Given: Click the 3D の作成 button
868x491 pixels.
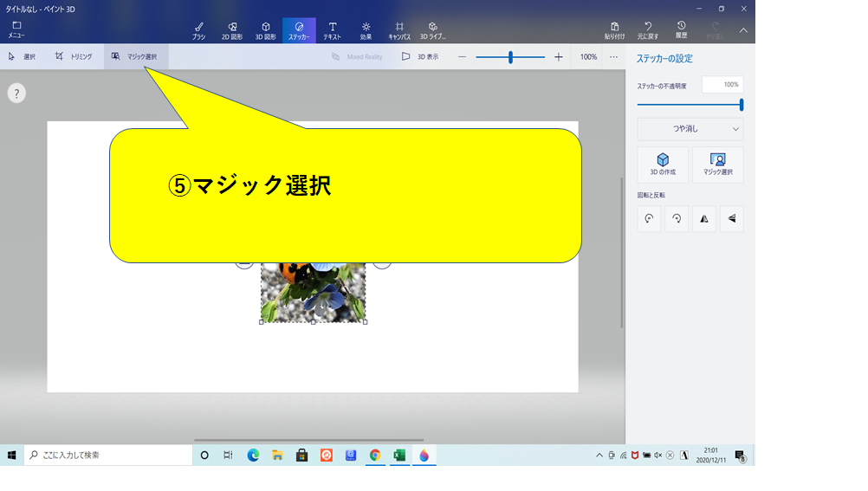Looking at the screenshot, I should click(x=663, y=165).
